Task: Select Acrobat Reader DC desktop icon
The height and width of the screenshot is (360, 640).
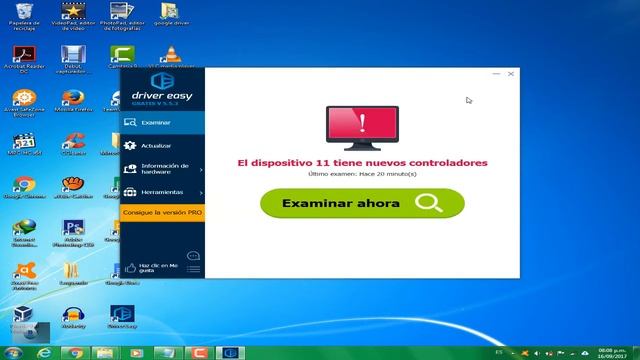Action: click(24, 60)
